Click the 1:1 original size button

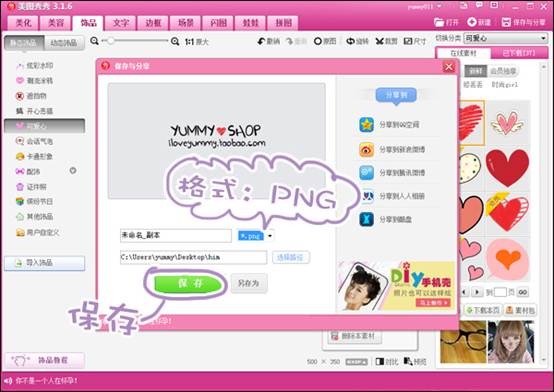point(197,42)
